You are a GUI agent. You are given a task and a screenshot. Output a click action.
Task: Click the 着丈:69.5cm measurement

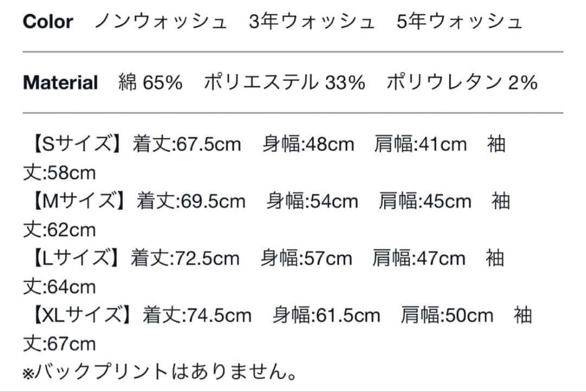point(192,202)
